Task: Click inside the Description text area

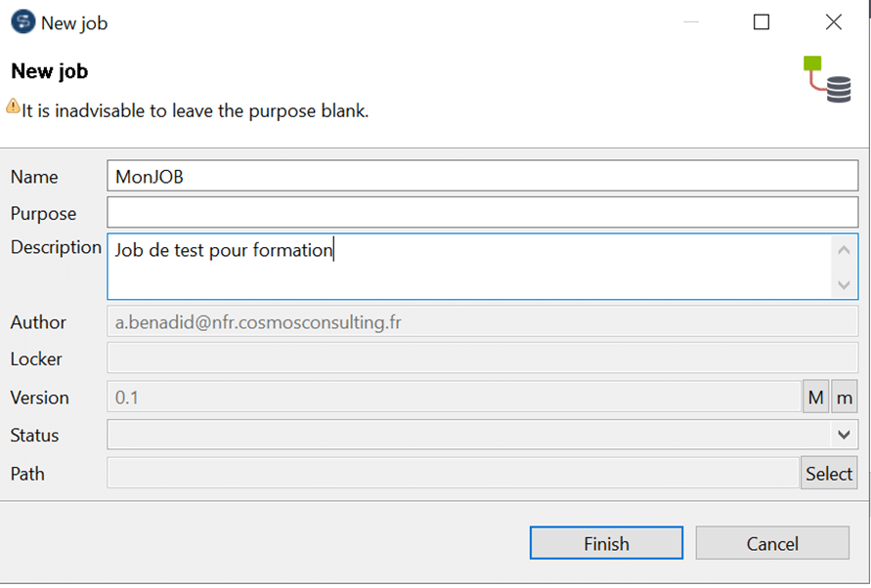Action: coord(469,267)
